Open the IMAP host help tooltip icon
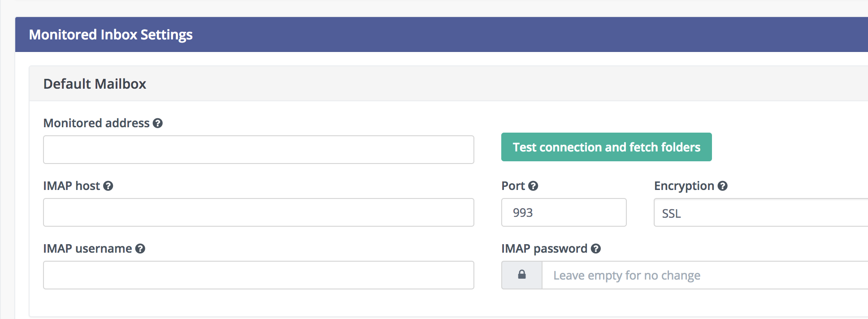 108,186
